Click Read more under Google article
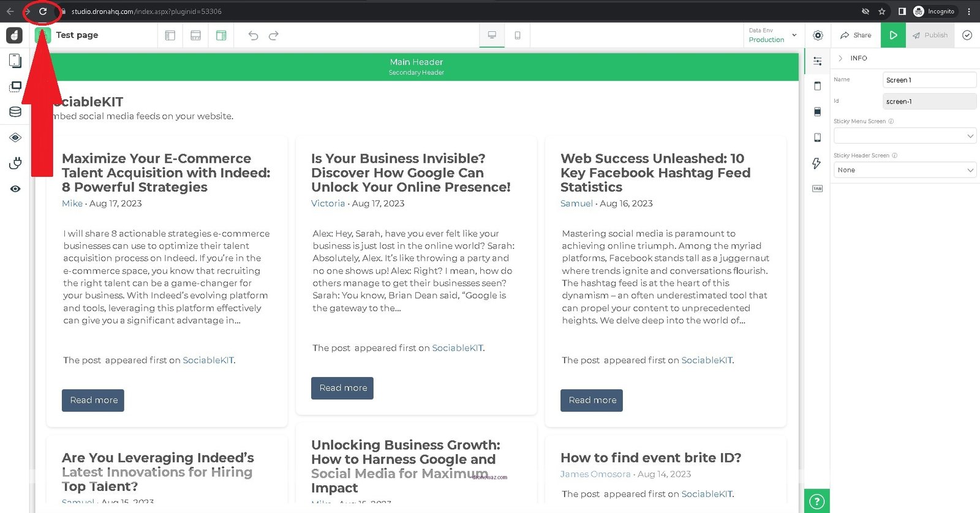 pos(342,388)
